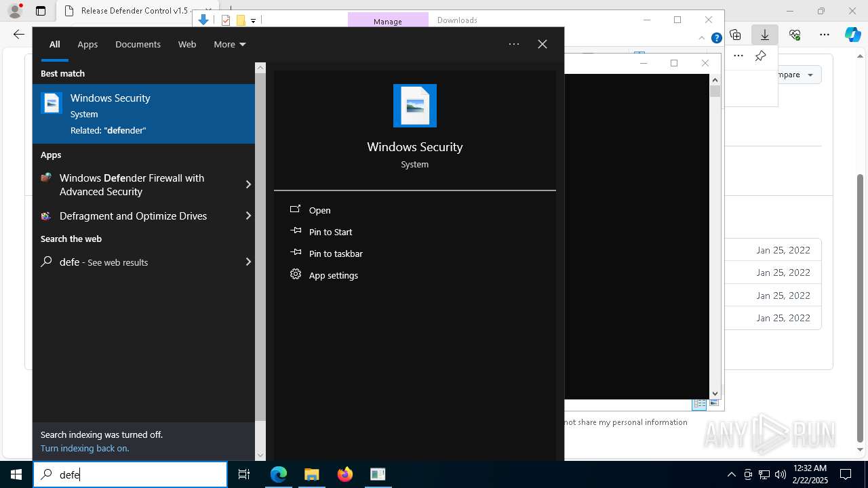Click the Meet Now camera tray icon

point(748,474)
